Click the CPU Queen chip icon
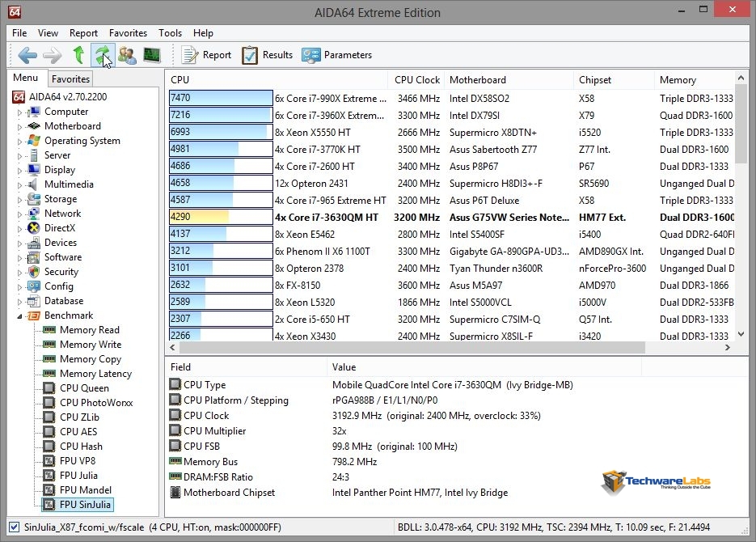 pyautogui.click(x=49, y=388)
